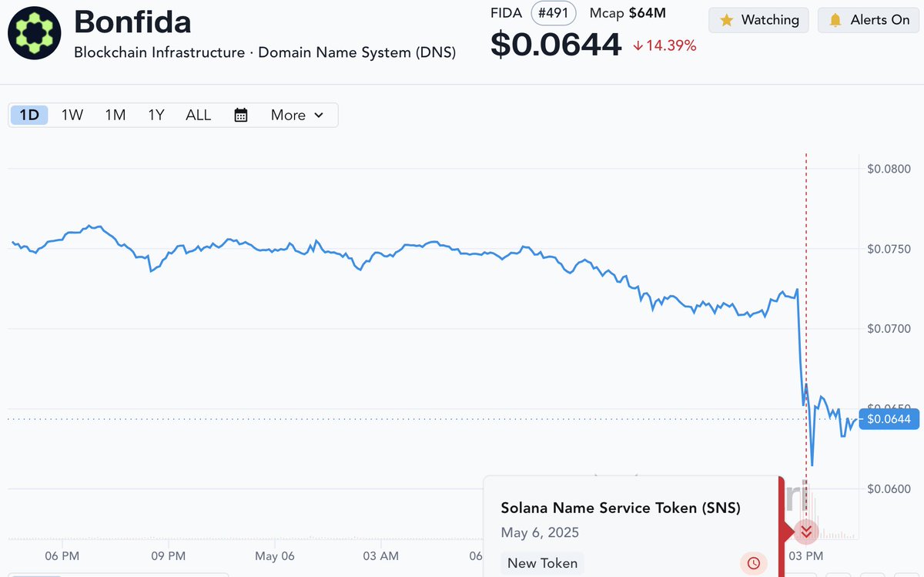Click the FIDA ticker symbol

(506, 13)
